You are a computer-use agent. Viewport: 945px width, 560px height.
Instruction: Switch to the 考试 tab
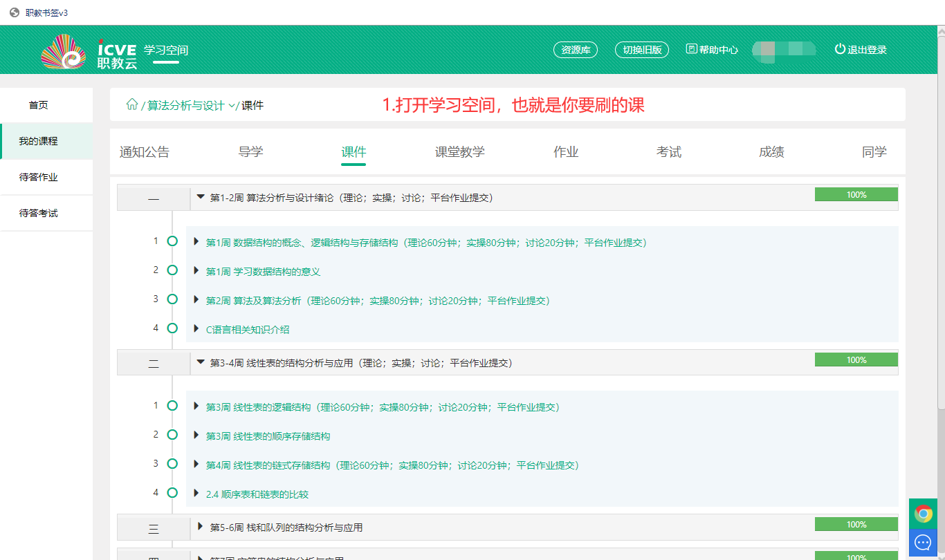pos(669,152)
